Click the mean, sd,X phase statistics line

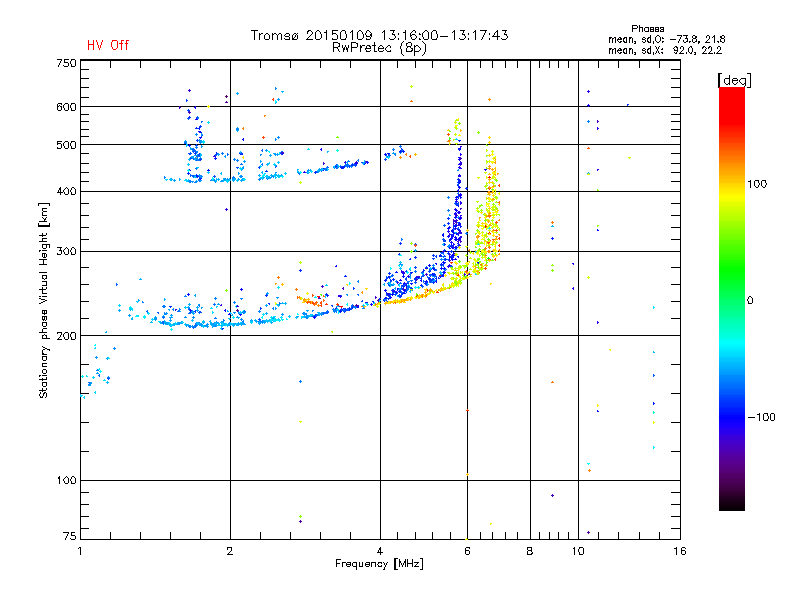pos(672,49)
